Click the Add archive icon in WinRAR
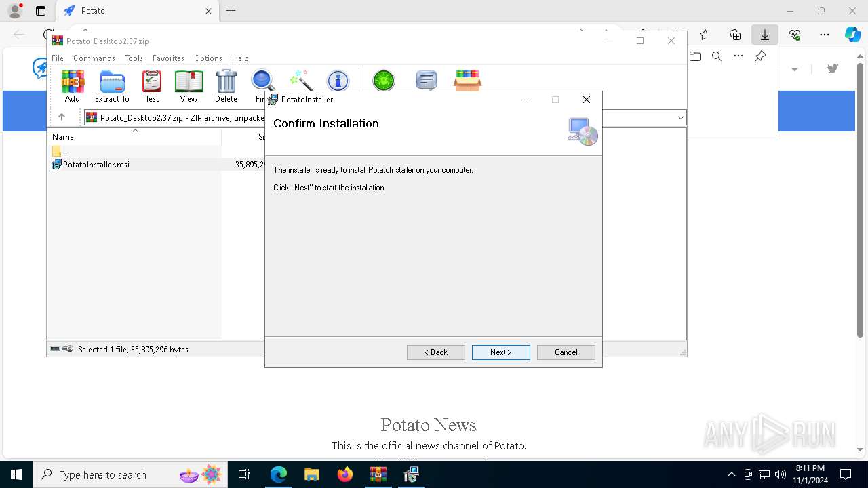 (x=73, y=86)
